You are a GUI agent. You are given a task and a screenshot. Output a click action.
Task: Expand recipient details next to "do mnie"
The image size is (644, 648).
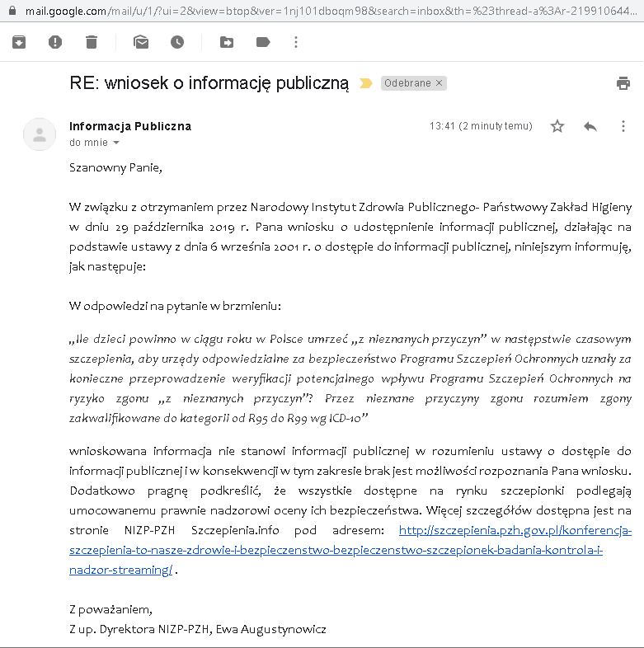point(116,143)
